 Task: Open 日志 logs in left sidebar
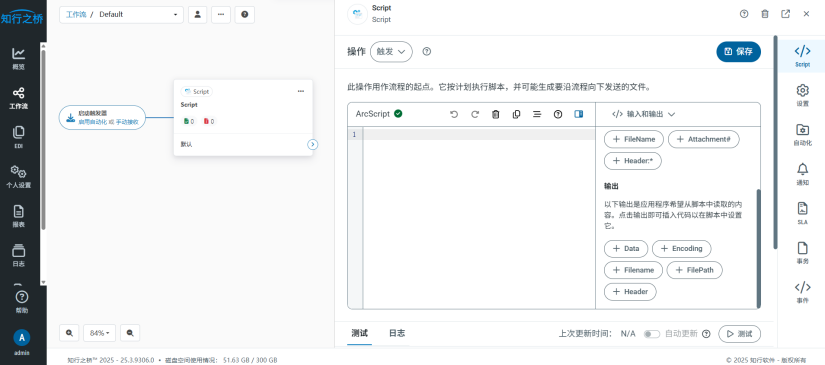point(18,256)
